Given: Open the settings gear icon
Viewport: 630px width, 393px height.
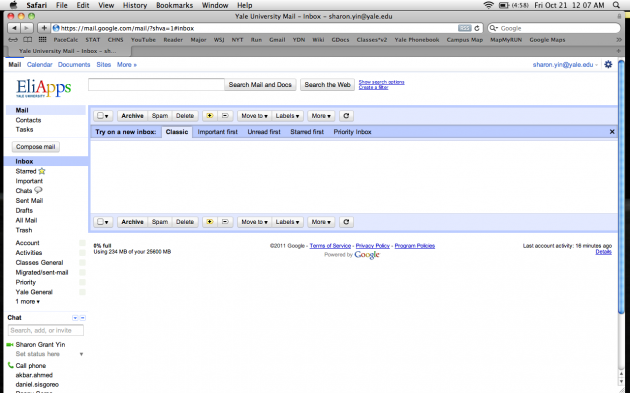Looking at the screenshot, I should click(x=608, y=64).
